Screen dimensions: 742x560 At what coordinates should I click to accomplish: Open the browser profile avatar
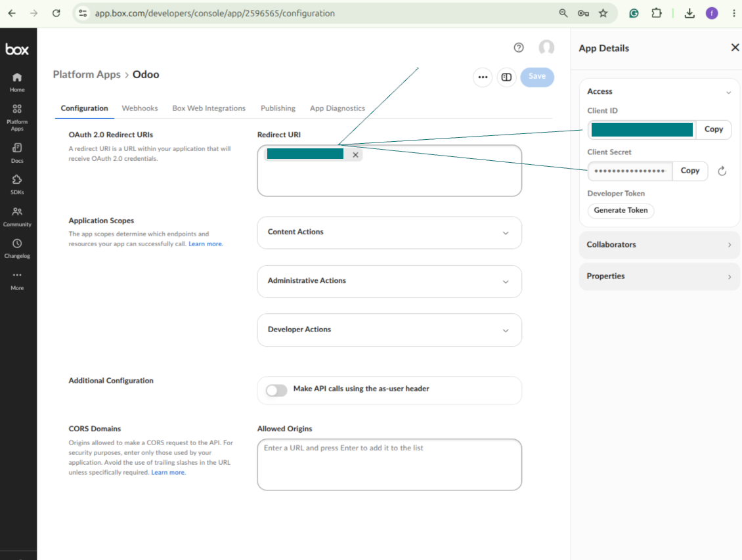point(712,13)
